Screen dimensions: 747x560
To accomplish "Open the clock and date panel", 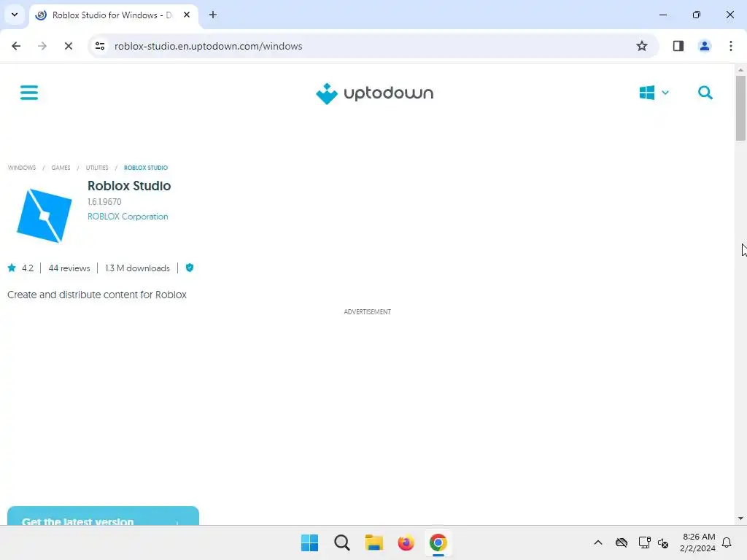I will click(x=698, y=542).
